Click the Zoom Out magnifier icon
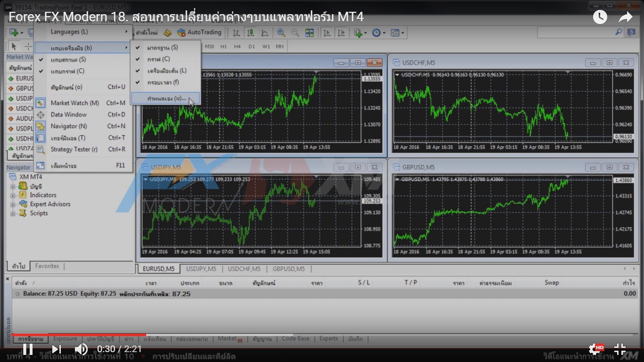644x362 pixels. pos(295,33)
